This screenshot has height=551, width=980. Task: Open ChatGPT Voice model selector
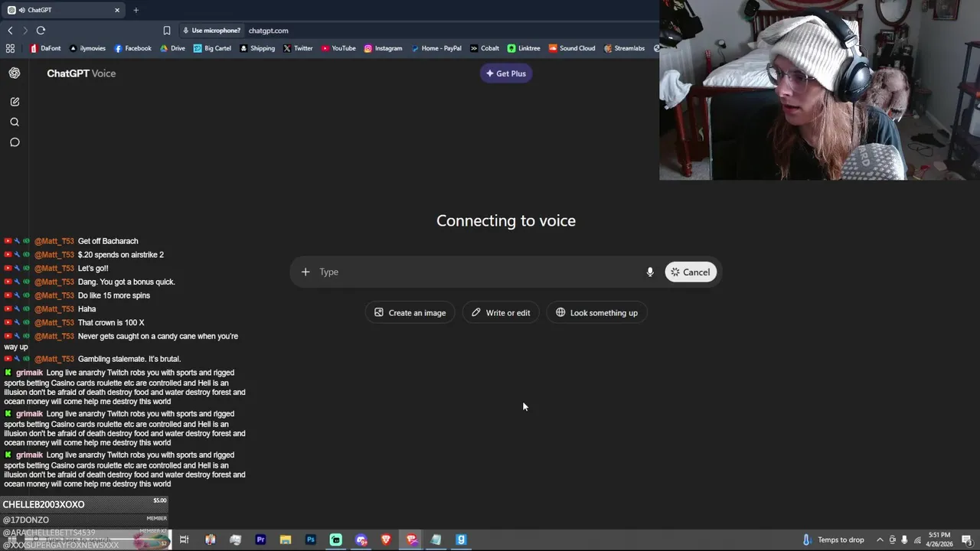pyautogui.click(x=81, y=73)
